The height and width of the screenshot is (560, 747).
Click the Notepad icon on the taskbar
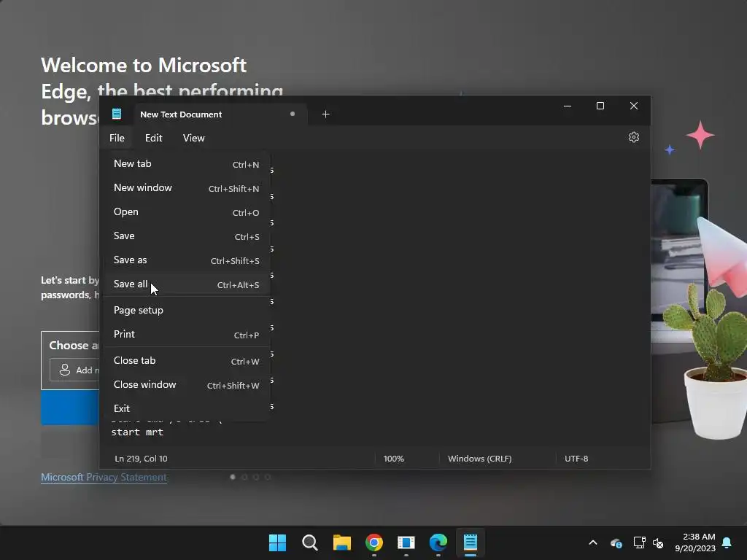(471, 542)
